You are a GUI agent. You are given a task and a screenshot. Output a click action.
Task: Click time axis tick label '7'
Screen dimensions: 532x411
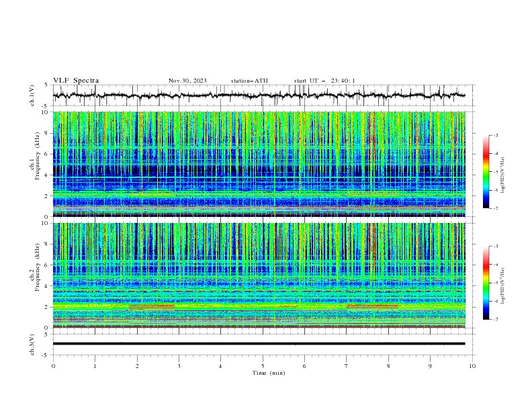click(x=347, y=366)
